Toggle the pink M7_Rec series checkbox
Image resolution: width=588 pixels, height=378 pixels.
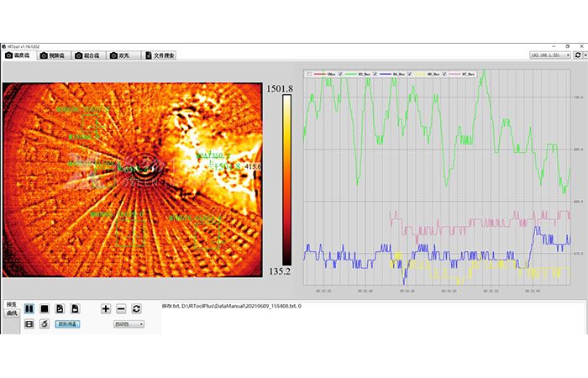[444, 74]
